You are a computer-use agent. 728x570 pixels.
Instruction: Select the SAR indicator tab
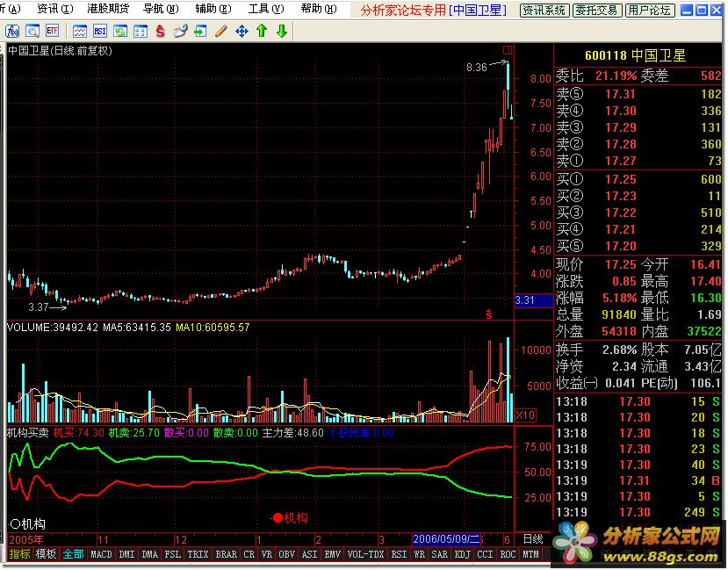click(439, 554)
